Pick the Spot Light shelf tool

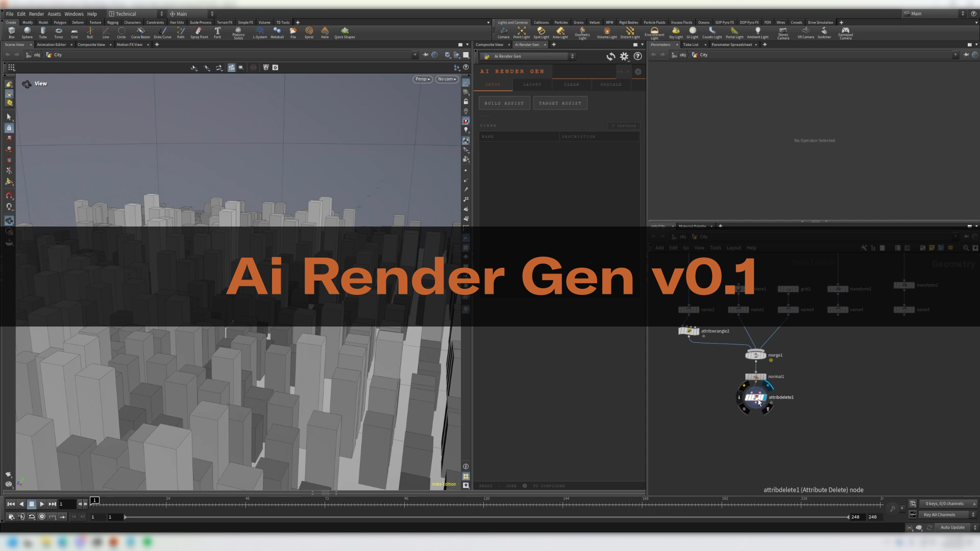pyautogui.click(x=541, y=33)
